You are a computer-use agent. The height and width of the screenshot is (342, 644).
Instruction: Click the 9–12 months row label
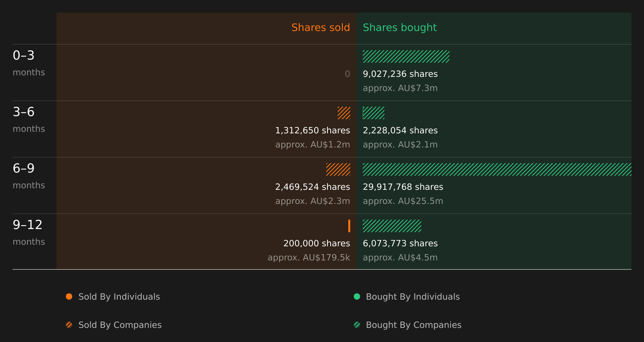(x=29, y=233)
